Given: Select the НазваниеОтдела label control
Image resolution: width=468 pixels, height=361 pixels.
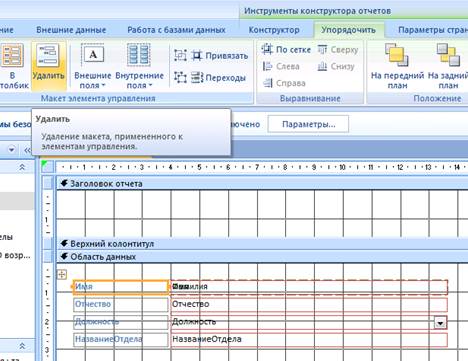Looking at the screenshot, I should pyautogui.click(x=121, y=339).
